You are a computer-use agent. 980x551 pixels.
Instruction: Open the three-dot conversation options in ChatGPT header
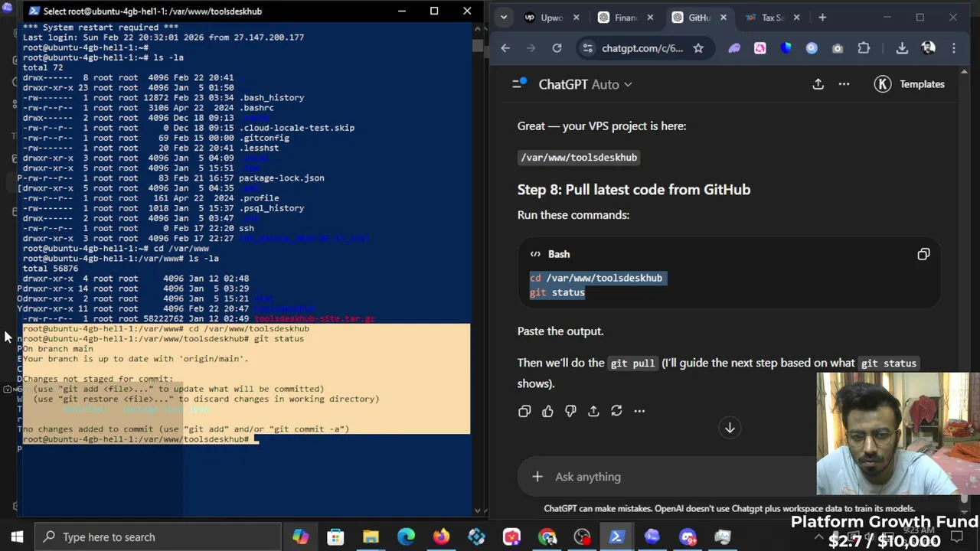(x=844, y=84)
